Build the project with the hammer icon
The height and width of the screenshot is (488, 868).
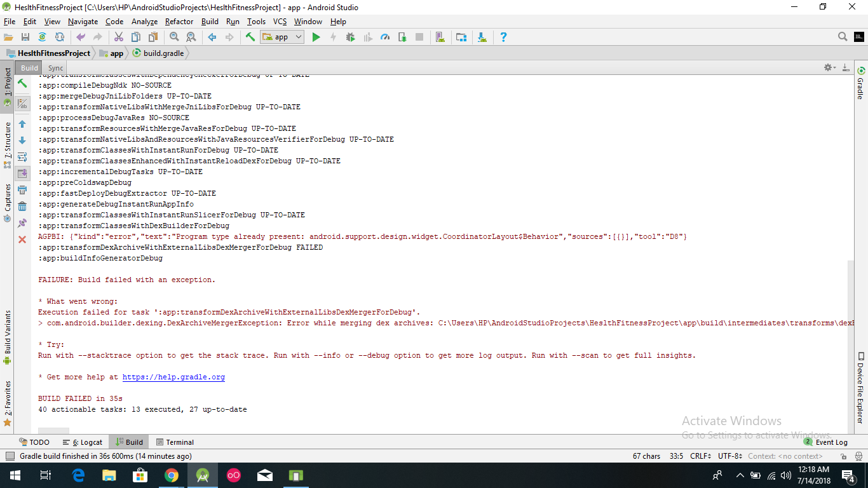(250, 36)
